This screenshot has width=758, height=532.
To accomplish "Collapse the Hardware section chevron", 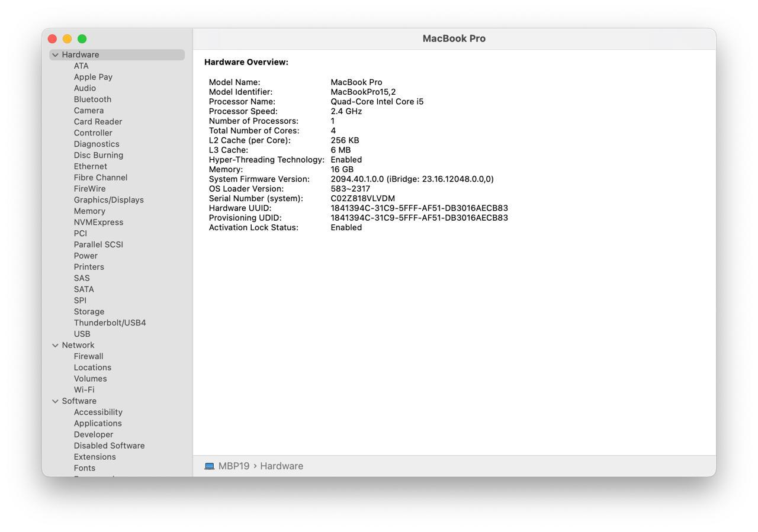I will coord(55,55).
